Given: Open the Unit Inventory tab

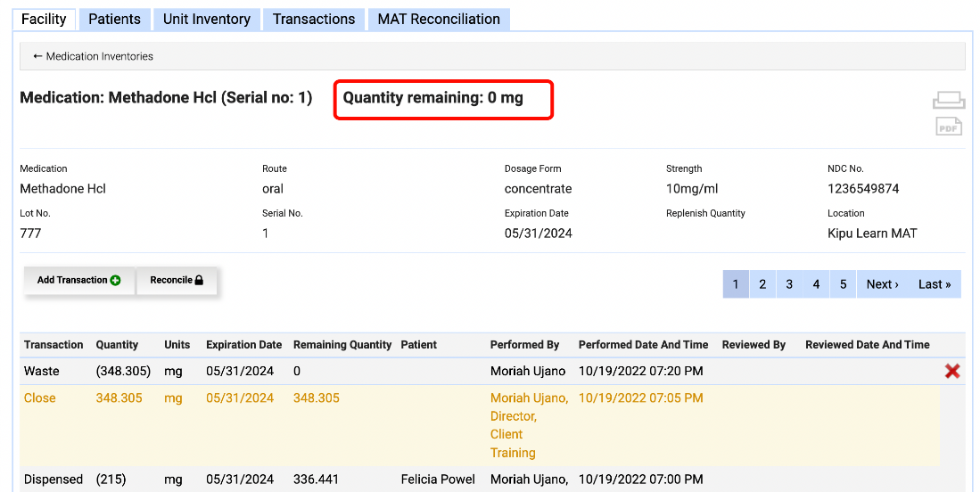Looking at the screenshot, I should [206, 19].
